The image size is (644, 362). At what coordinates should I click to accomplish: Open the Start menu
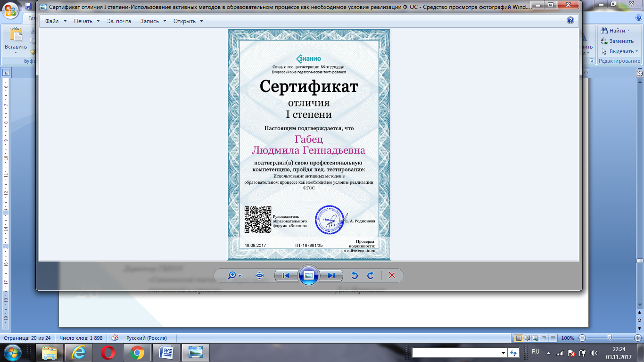(11, 352)
